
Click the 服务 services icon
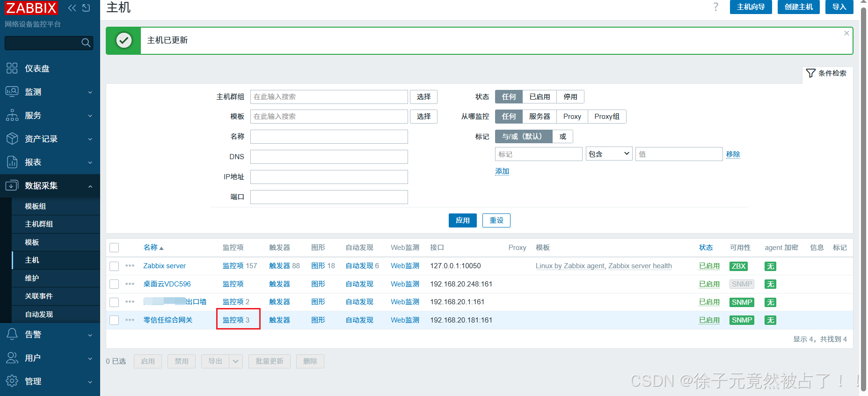(12, 115)
